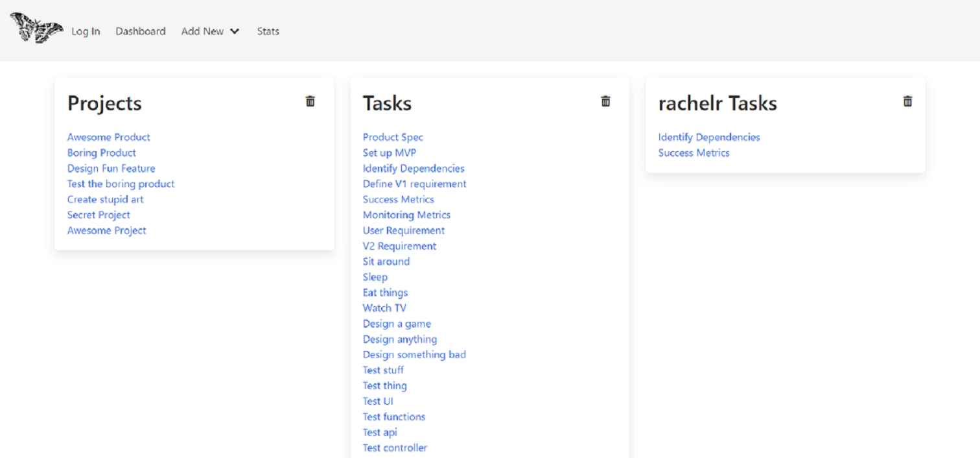The height and width of the screenshot is (458, 980).
Task: Select Stats from the navigation bar
Action: tap(268, 30)
